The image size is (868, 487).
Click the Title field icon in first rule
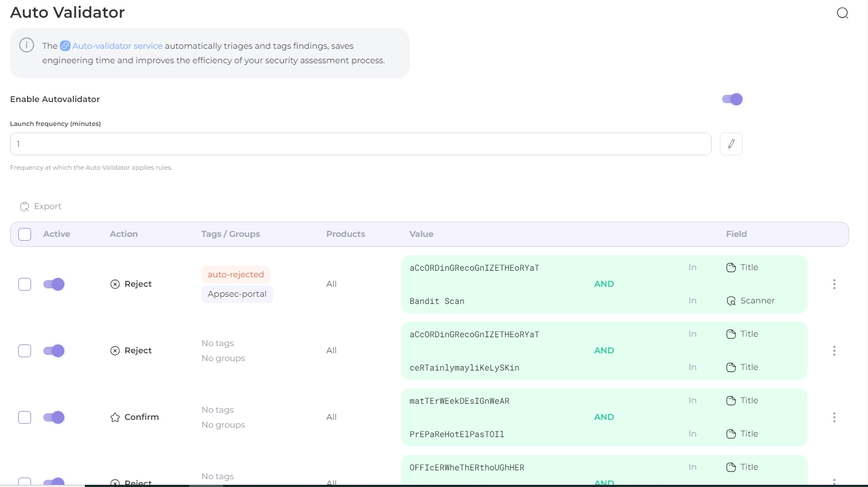tap(731, 267)
